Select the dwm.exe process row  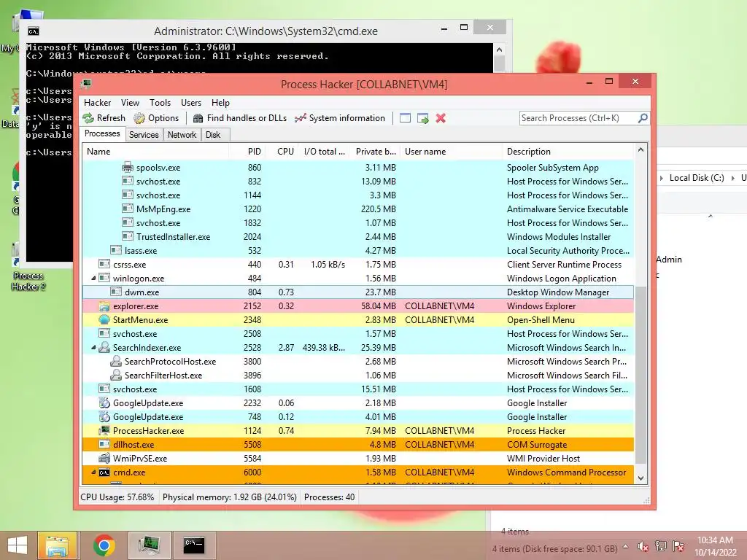coord(358,292)
